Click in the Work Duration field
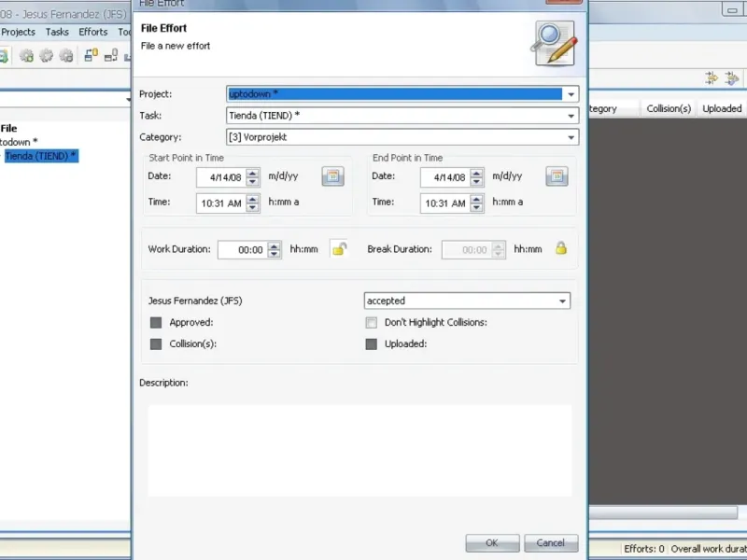The image size is (747, 560). (x=243, y=249)
